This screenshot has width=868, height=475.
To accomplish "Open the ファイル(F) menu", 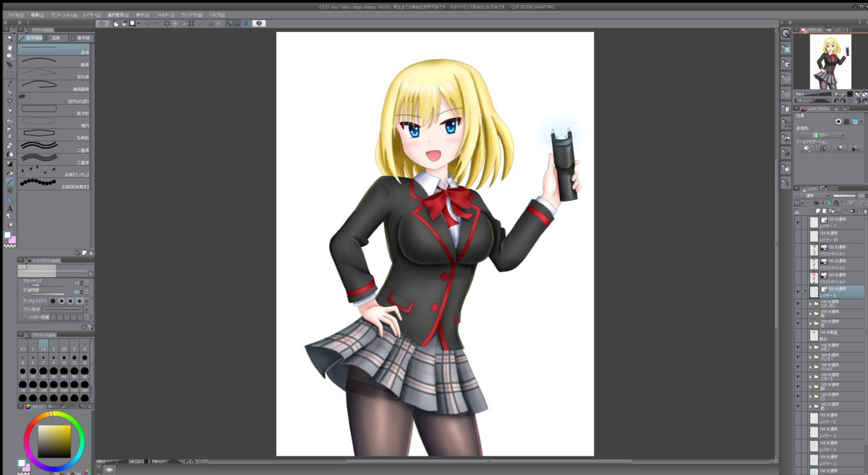I will point(15,14).
